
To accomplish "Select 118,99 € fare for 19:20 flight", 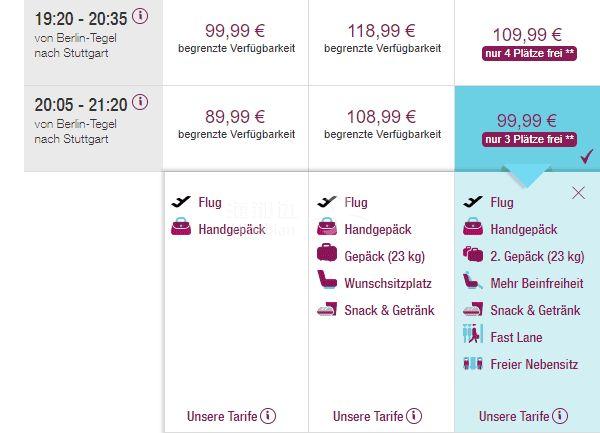I will click(x=382, y=42).
